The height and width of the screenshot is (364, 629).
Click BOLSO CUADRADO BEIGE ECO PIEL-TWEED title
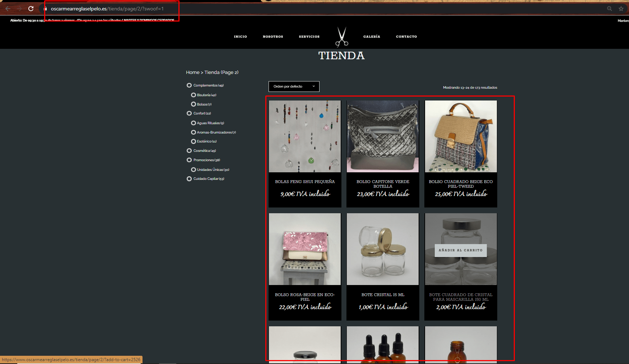coord(461,184)
